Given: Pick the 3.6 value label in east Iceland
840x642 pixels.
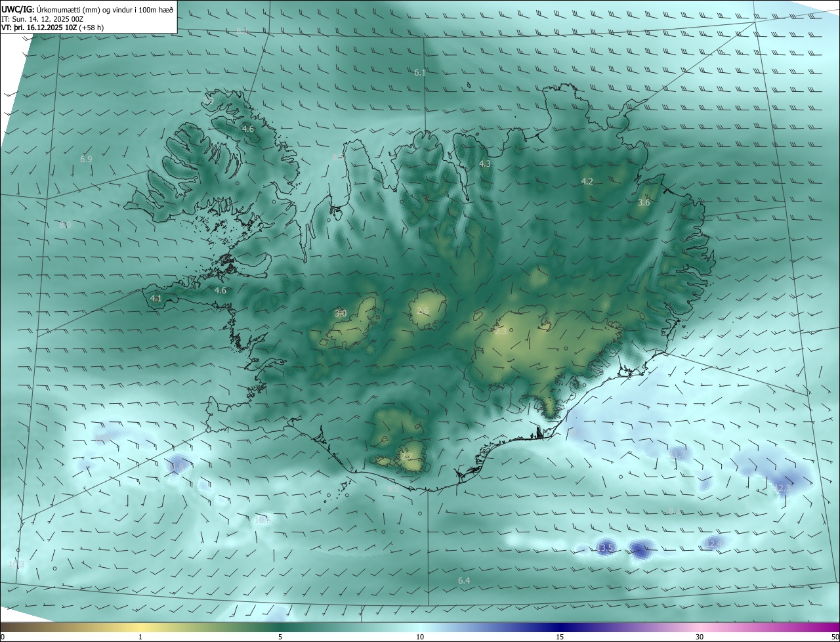Looking at the screenshot, I should 644,203.
